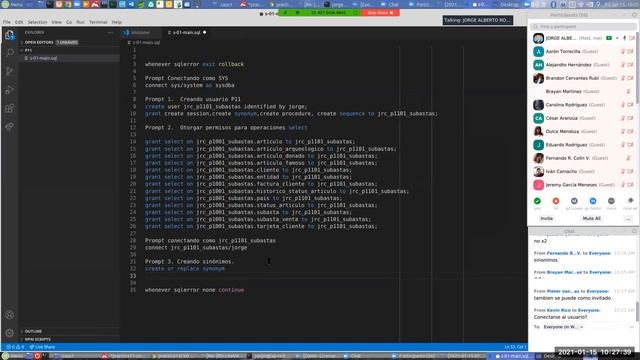Click the 'more' reactions icon
Screen dimensions: 640x360
pyautogui.click(x=611, y=201)
